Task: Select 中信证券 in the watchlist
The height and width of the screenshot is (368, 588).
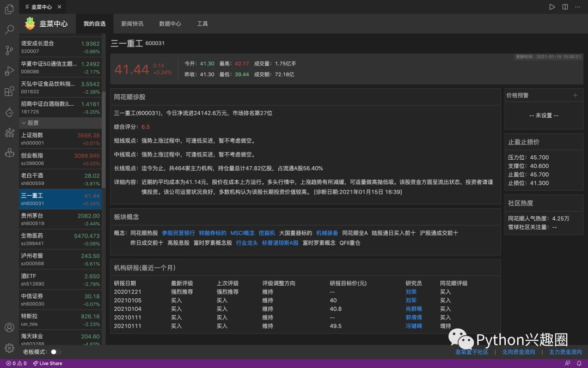Action: [60, 300]
